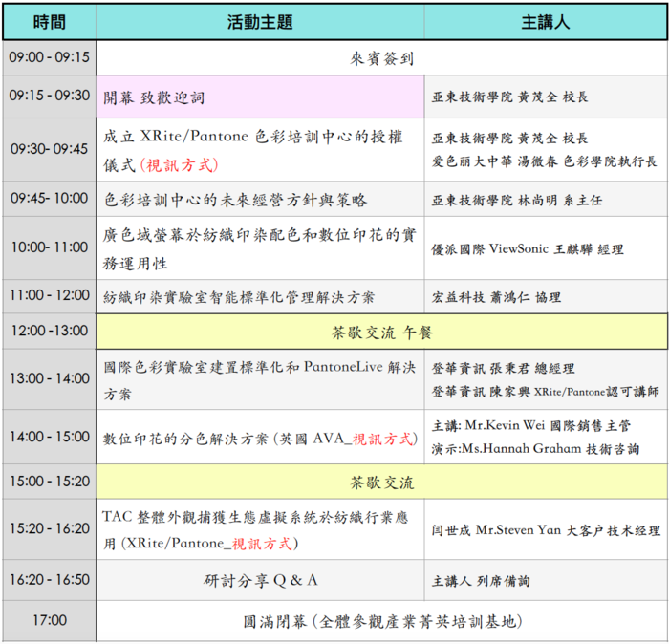This screenshot has height=644, width=669.
Task: Click the 活動主題 column header
Action: (x=260, y=21)
